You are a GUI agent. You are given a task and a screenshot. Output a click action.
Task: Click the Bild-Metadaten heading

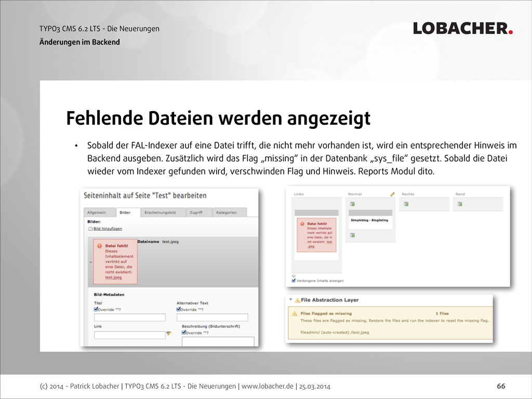coord(109,295)
